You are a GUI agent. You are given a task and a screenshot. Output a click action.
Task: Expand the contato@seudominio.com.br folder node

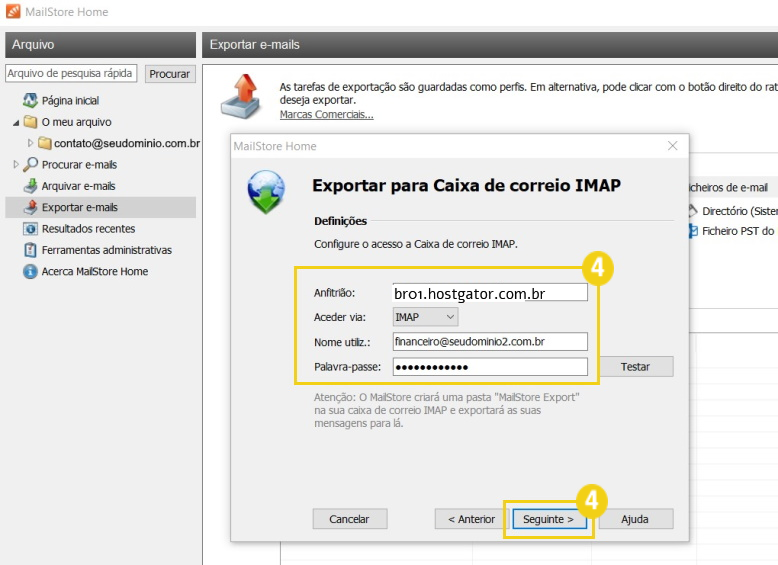pos(30,143)
